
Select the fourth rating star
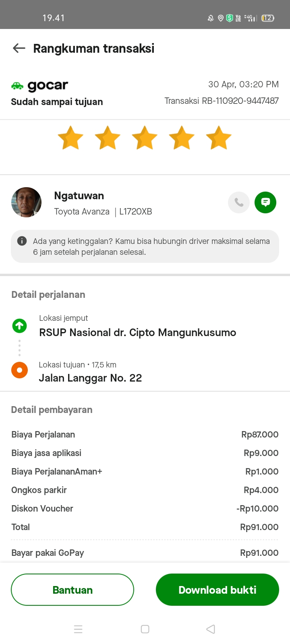[x=182, y=138]
